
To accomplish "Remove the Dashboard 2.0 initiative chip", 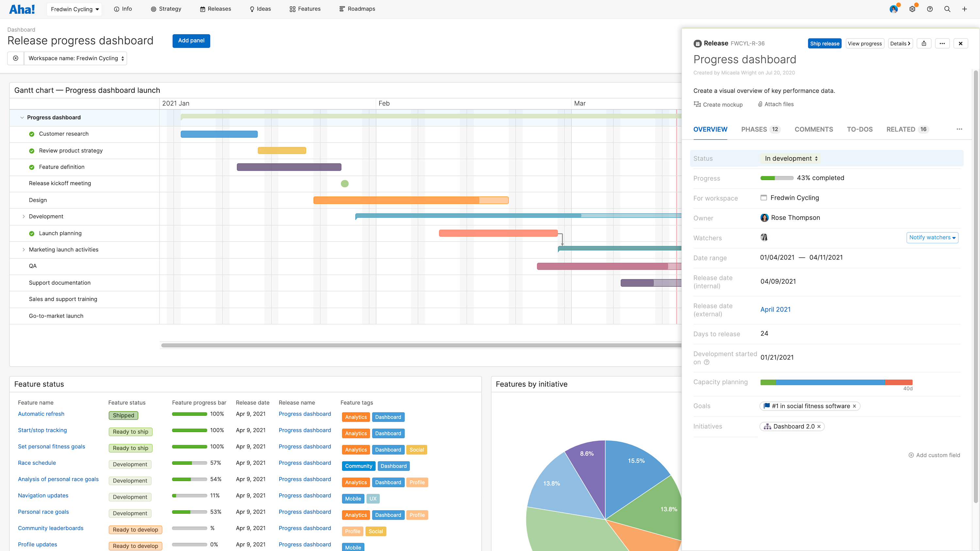I will coord(819,426).
